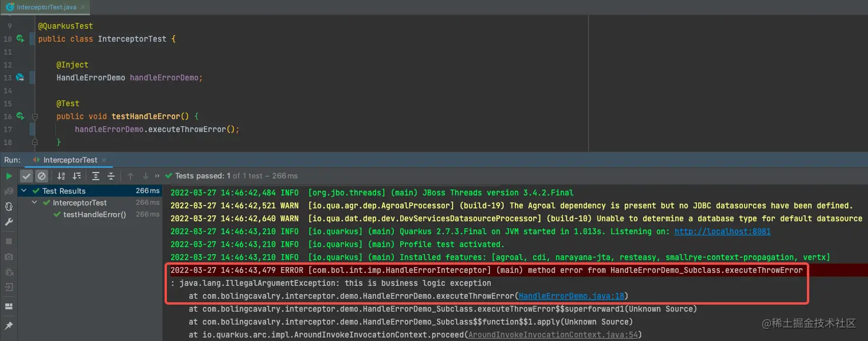Select testHandleError() in test tree

point(90,214)
